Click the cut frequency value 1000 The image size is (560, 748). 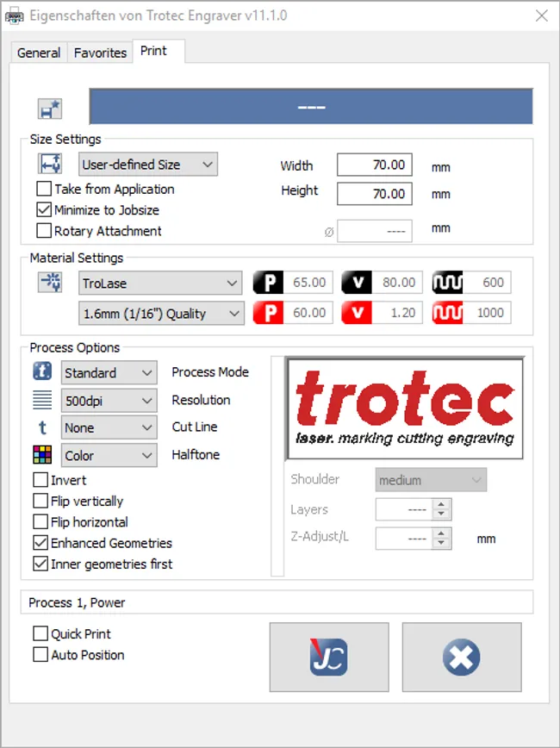point(487,313)
